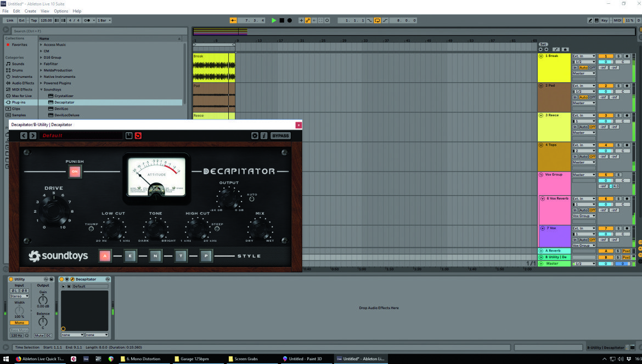Open the File menu

[5, 11]
